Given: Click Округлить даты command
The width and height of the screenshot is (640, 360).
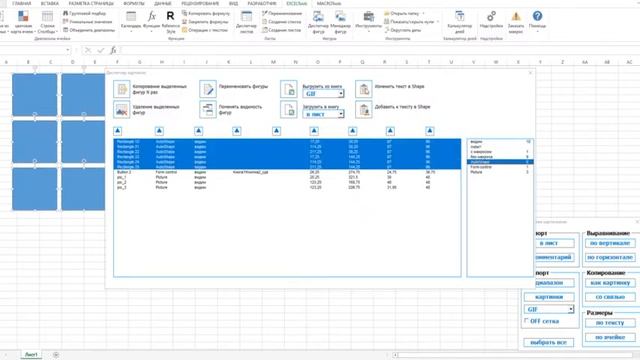Looking at the screenshot, I should [x=402, y=30].
